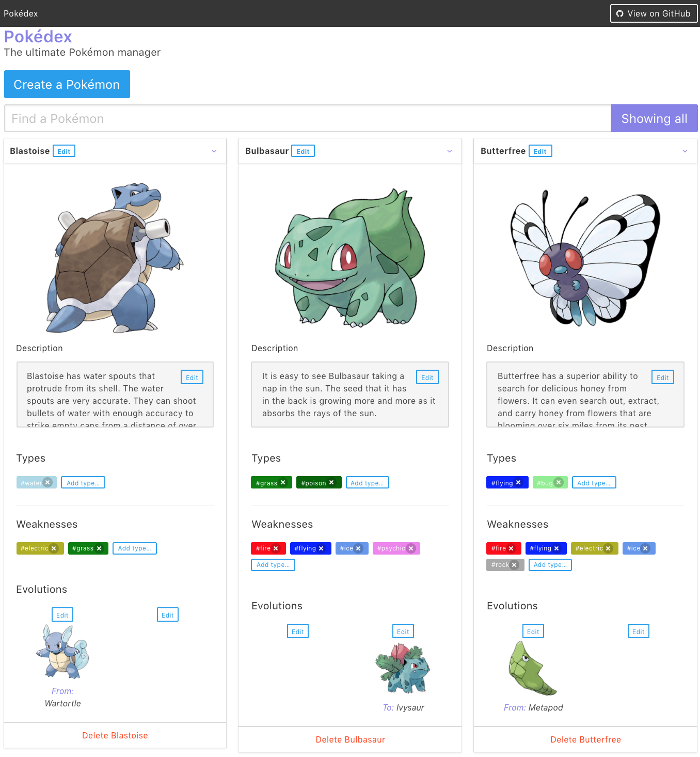Toggle the Showing all filter button

coord(655,118)
